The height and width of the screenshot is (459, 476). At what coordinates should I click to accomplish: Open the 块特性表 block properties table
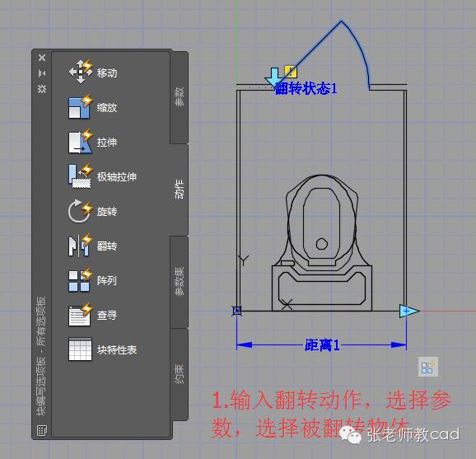pyautogui.click(x=103, y=349)
